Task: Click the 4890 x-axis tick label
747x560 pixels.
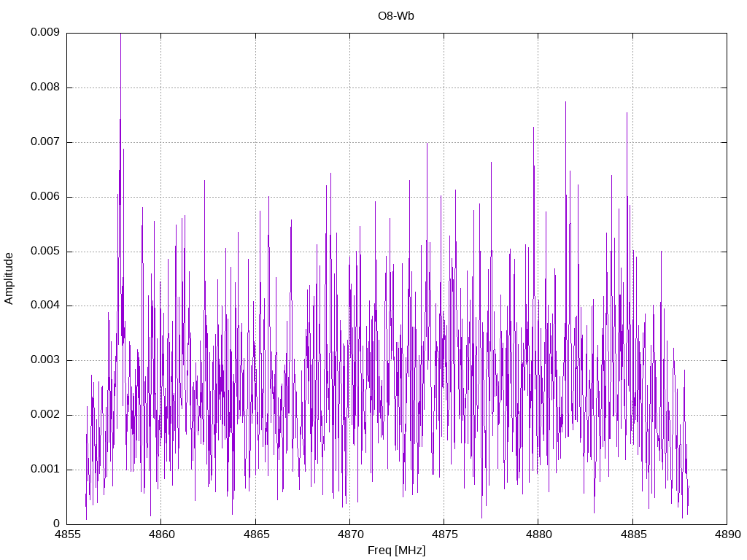Action: [727, 534]
